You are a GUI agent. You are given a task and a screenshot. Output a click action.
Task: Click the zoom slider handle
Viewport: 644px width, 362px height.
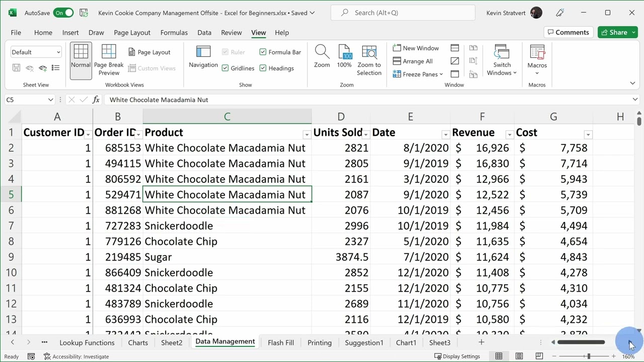(x=588, y=356)
